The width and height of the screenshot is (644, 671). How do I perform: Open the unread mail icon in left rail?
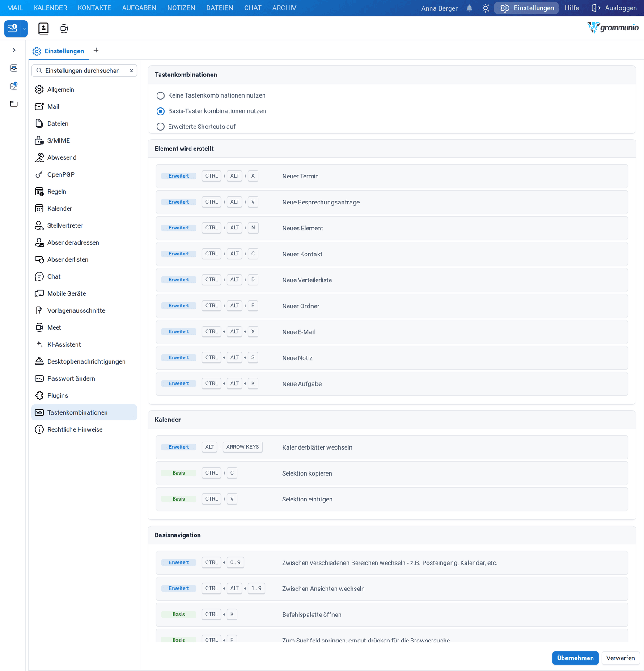pyautogui.click(x=14, y=86)
